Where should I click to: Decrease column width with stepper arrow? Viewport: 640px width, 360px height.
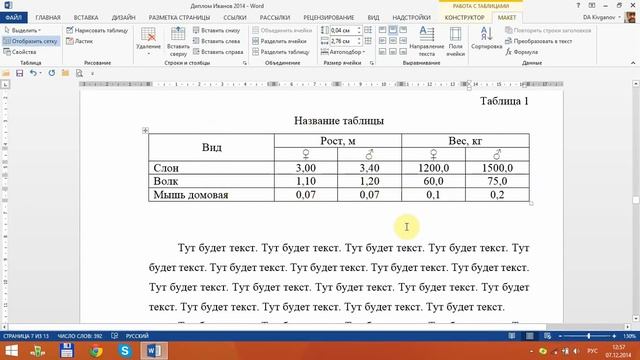click(359, 43)
